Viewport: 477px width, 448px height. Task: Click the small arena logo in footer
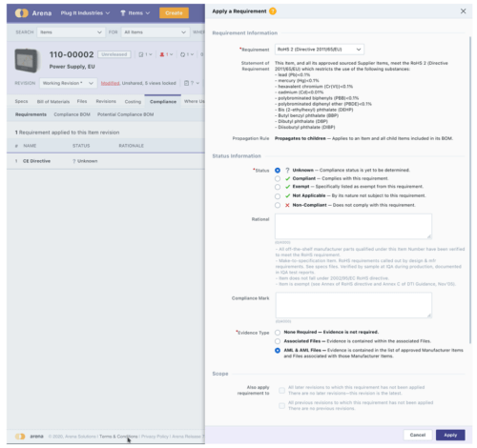pos(20,437)
